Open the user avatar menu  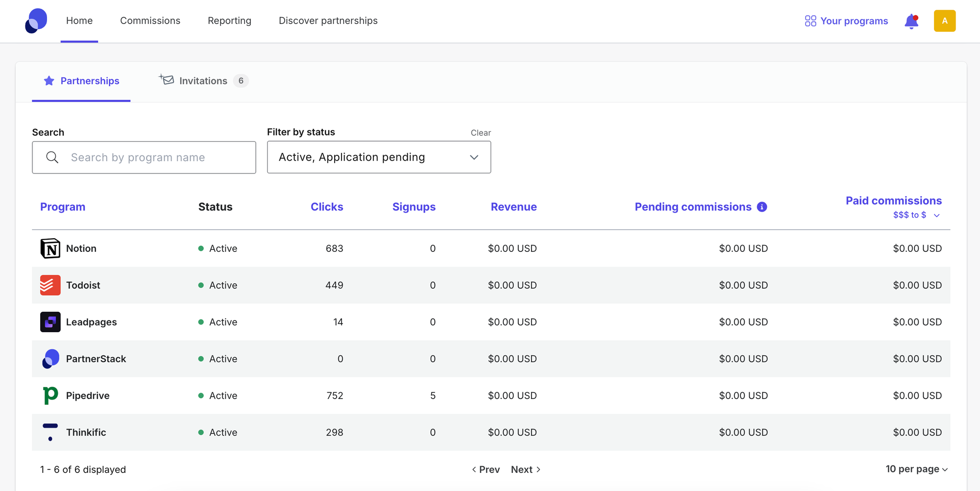tap(944, 21)
